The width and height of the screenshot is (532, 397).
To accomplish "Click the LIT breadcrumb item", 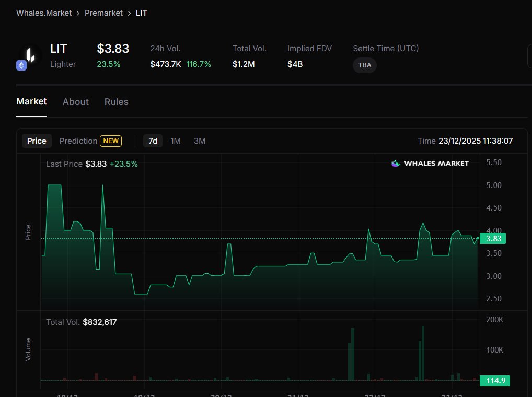I will (142, 13).
